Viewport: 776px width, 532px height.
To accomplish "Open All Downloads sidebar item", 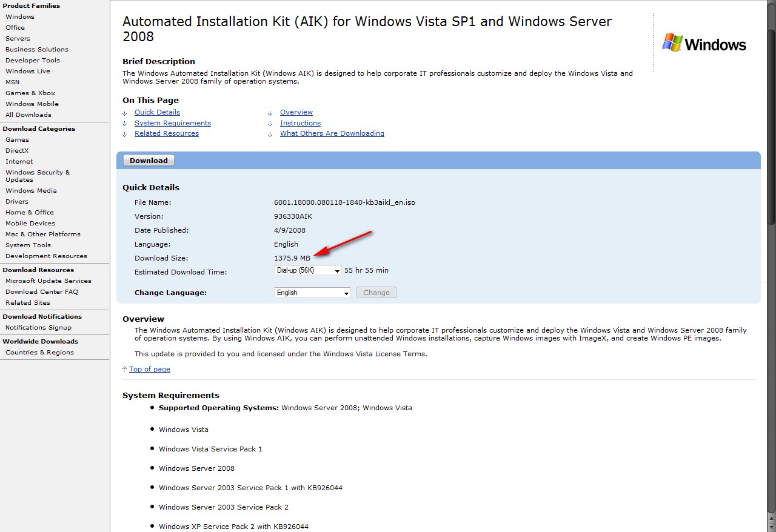I will (28, 115).
